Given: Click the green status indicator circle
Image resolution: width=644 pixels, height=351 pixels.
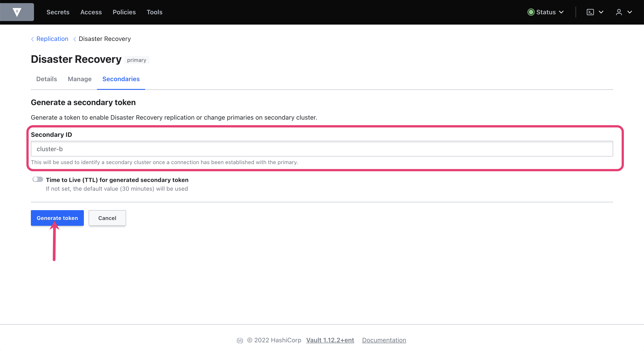Looking at the screenshot, I should (x=531, y=12).
